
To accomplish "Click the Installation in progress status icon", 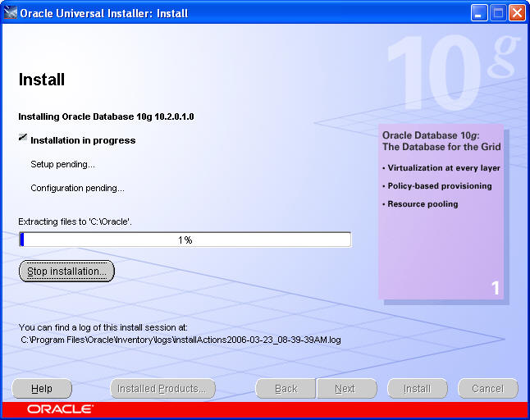I will 23,139.
